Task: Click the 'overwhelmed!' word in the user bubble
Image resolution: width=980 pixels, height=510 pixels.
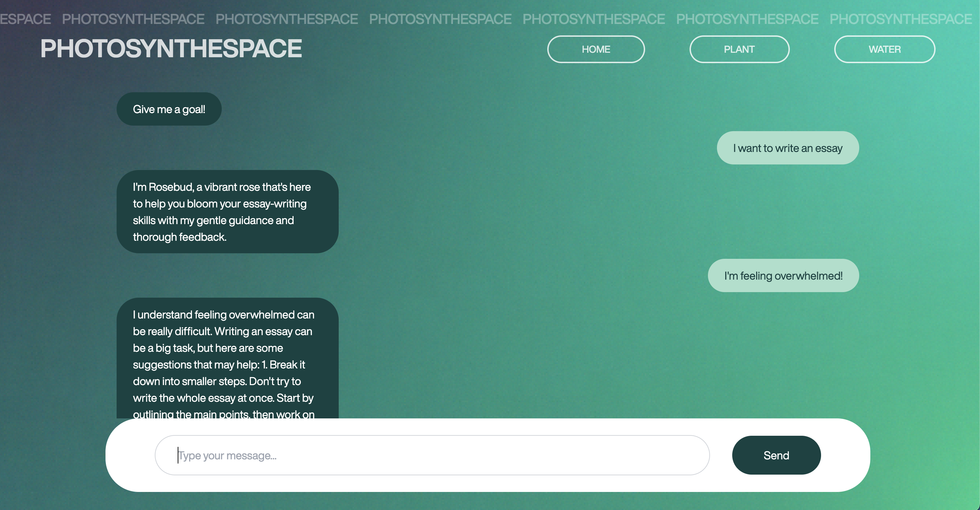Action: point(809,276)
